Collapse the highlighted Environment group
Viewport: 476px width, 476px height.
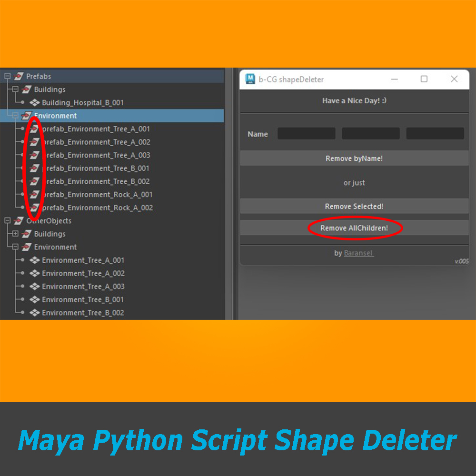[15, 115]
